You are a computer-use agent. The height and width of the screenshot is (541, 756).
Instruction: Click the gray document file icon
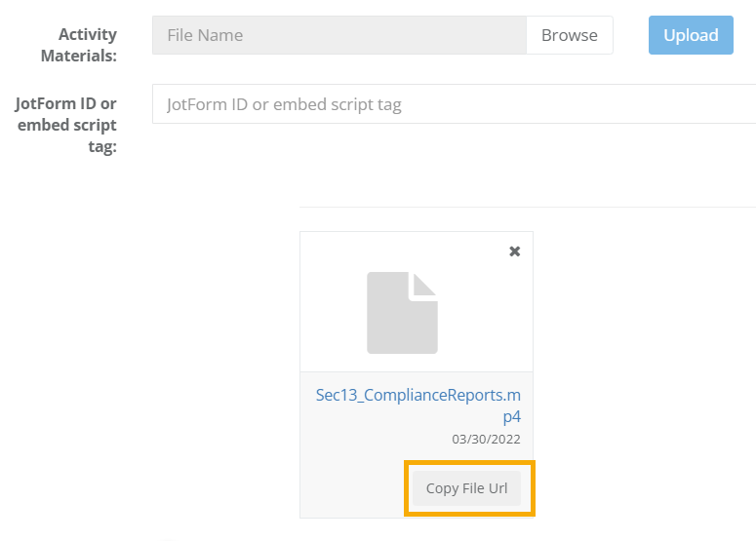(402, 313)
